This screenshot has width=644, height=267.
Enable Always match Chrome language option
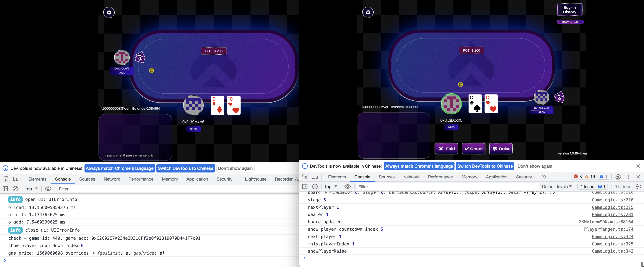(x=120, y=168)
